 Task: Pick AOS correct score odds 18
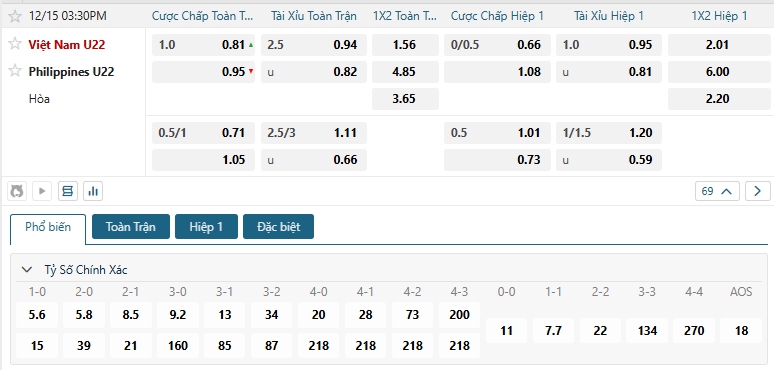point(741,331)
